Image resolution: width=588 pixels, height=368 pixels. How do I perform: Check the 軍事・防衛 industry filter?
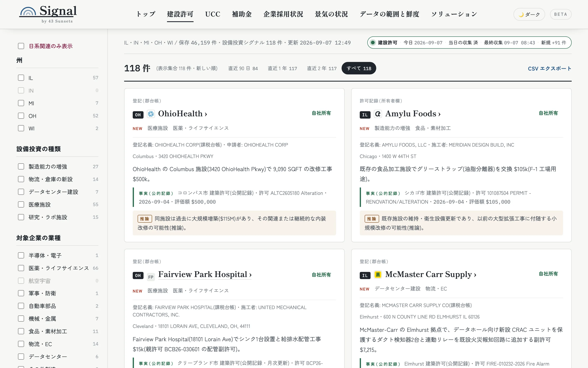21,293
